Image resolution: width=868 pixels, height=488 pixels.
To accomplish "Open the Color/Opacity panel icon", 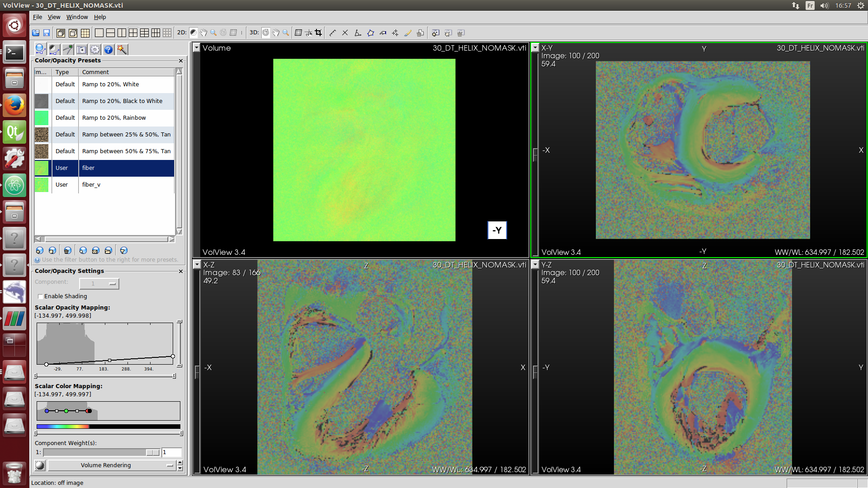I will (40, 49).
